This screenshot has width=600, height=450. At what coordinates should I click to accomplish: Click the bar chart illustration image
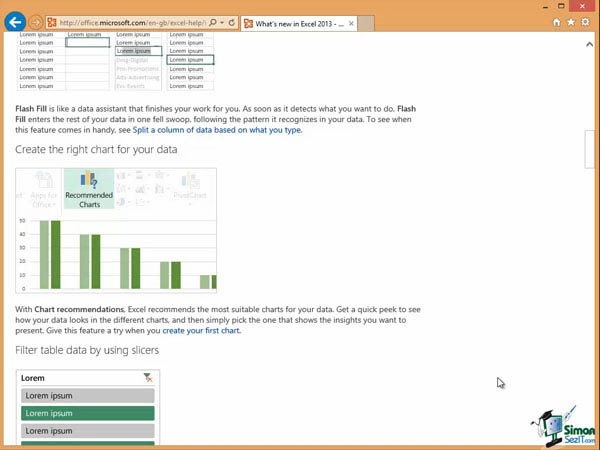[116, 230]
